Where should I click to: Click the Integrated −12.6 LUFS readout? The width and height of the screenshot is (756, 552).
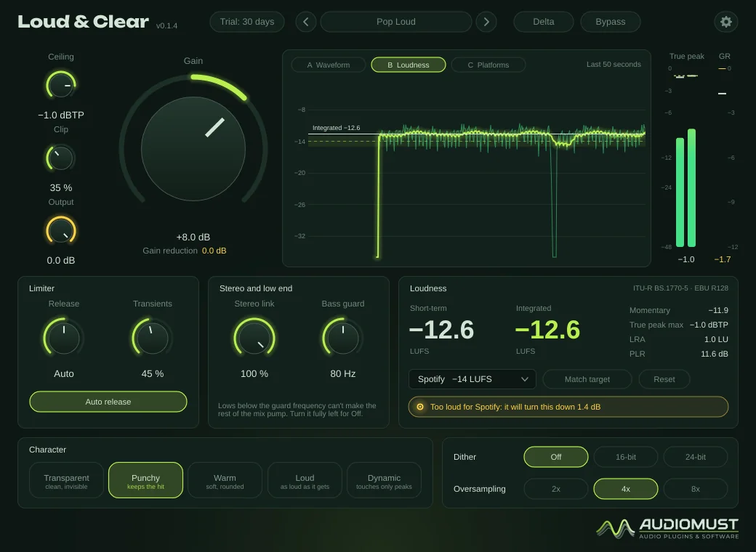[x=547, y=330]
